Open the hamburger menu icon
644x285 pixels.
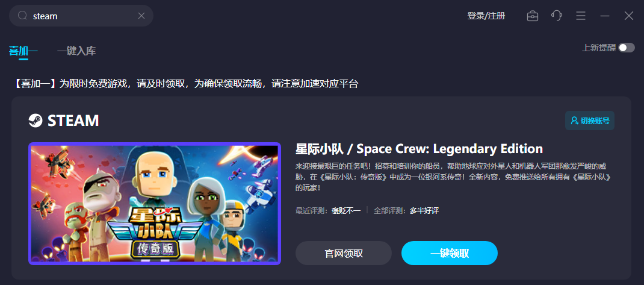pos(580,16)
